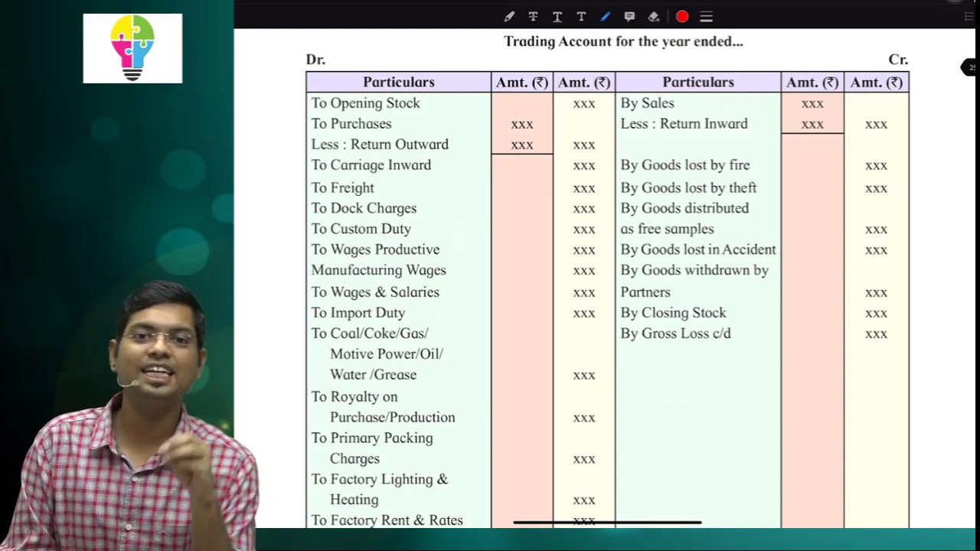Click the 'Trading Account for the year ended...' title
This screenshot has width=980, height=551.
point(623,41)
